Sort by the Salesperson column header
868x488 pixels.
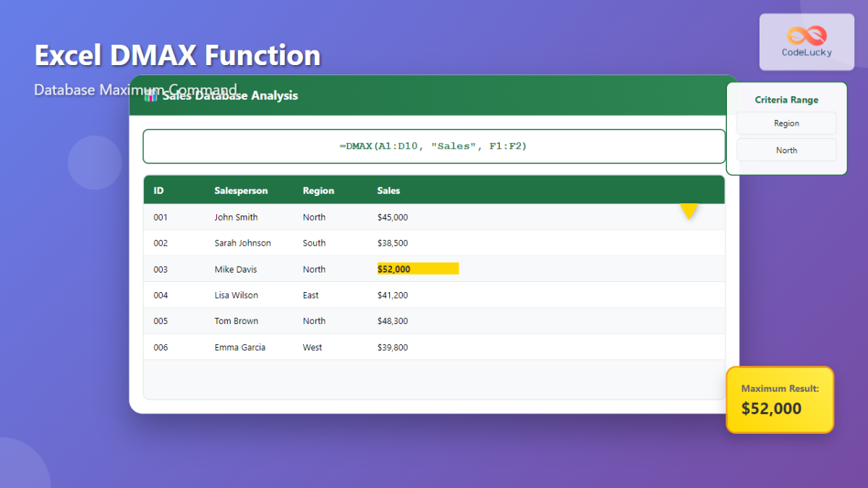241,191
